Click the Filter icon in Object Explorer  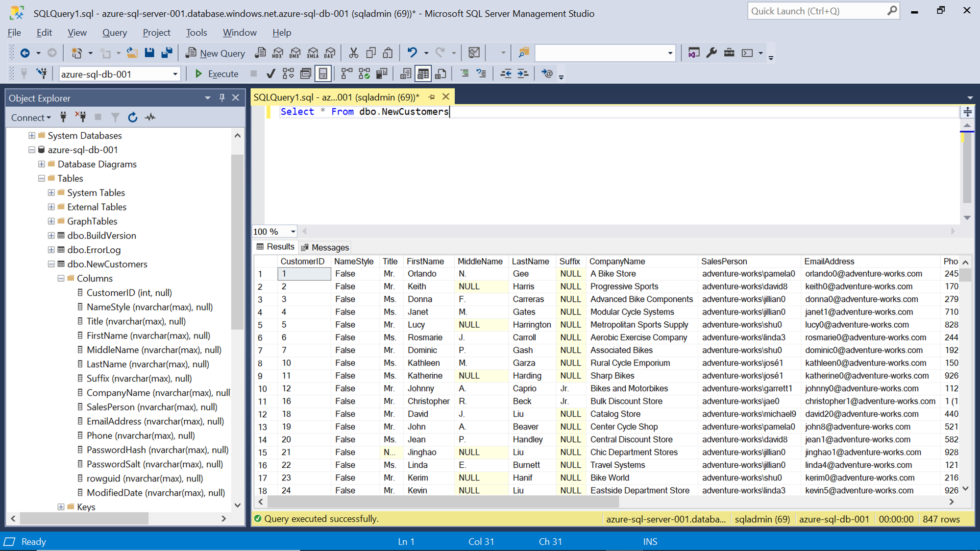115,118
